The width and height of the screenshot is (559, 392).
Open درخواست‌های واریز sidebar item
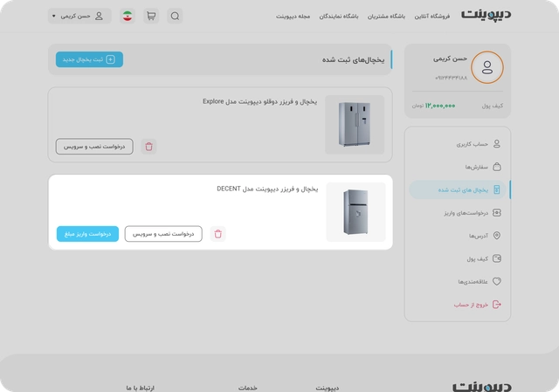pyautogui.click(x=458, y=213)
